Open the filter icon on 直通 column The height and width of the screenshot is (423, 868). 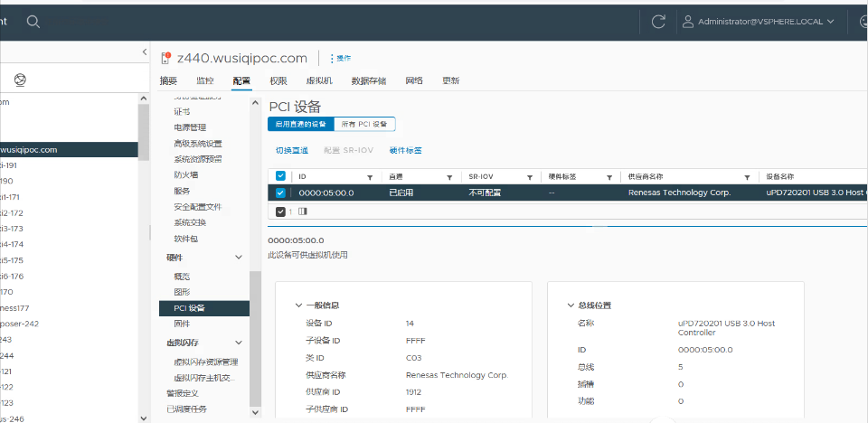click(x=449, y=177)
